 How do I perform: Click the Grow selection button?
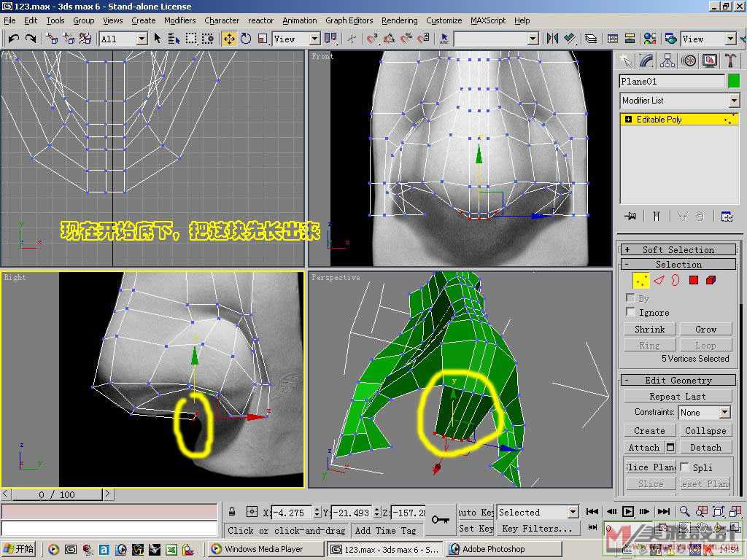pos(705,329)
